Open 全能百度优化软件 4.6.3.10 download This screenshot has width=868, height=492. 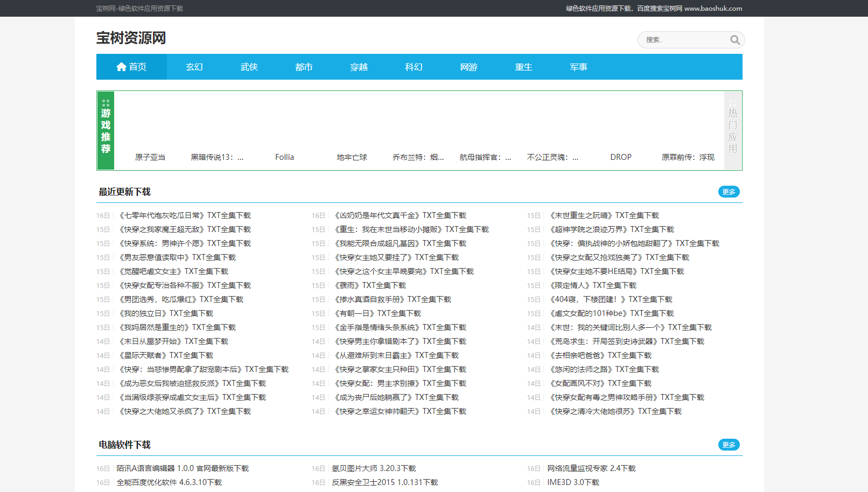pyautogui.click(x=169, y=482)
